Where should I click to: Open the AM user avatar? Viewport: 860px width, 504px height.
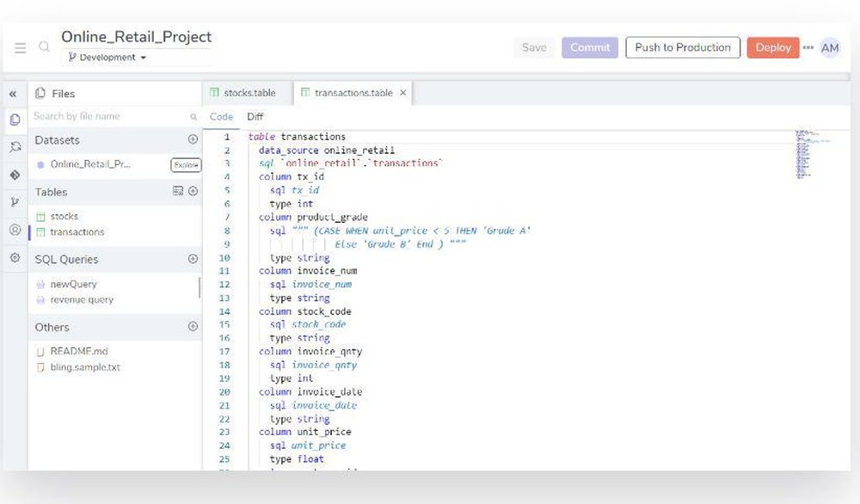[830, 47]
